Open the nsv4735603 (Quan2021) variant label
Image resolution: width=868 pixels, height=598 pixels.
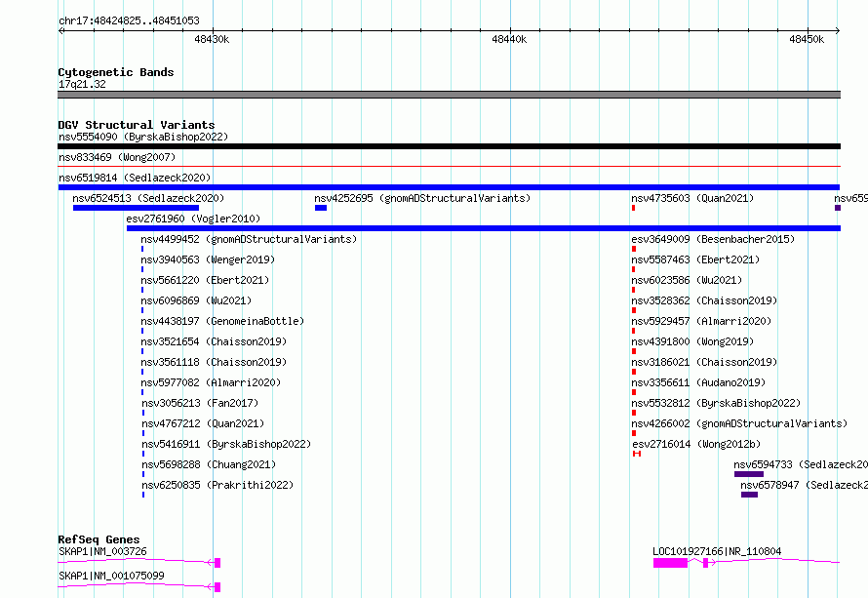692,198
